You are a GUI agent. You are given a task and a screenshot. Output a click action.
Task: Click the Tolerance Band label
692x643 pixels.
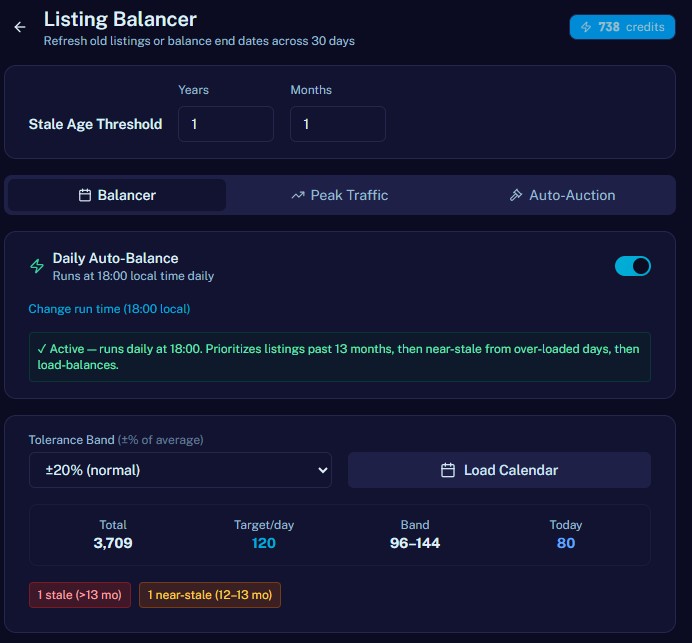point(116,440)
